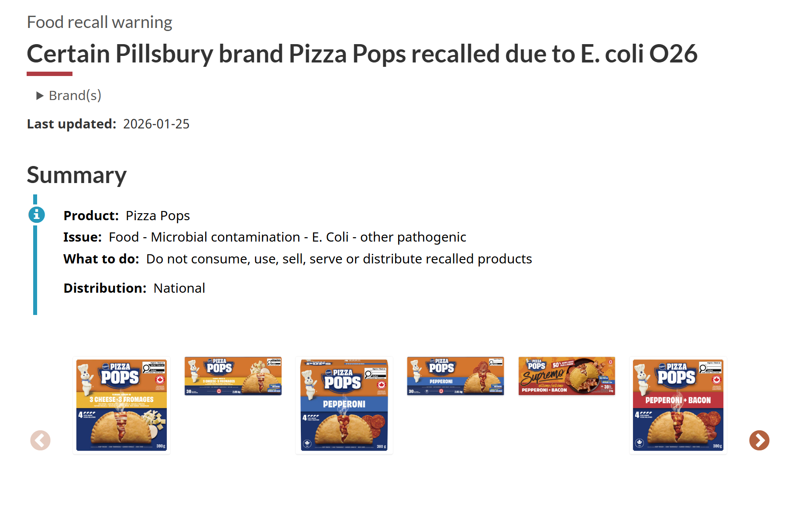Image resolution: width=812 pixels, height=505 pixels.
Task: Open the recall headline about E. coli O26
Action: [x=361, y=53]
